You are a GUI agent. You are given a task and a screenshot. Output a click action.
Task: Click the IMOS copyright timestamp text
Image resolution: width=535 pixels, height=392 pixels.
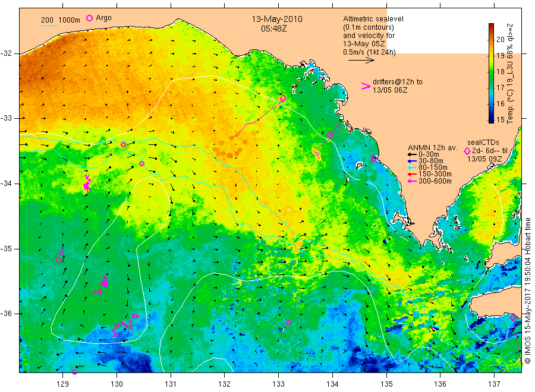pos(527,291)
